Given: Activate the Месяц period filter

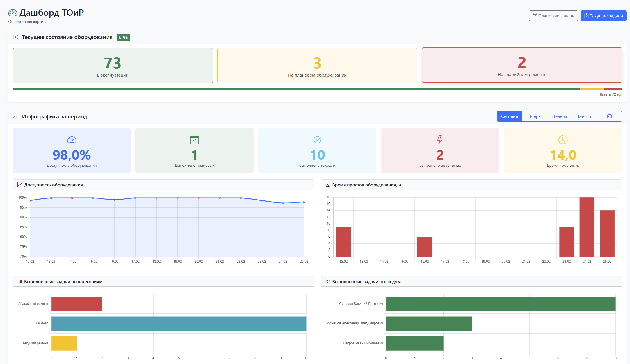Looking at the screenshot, I should [584, 116].
